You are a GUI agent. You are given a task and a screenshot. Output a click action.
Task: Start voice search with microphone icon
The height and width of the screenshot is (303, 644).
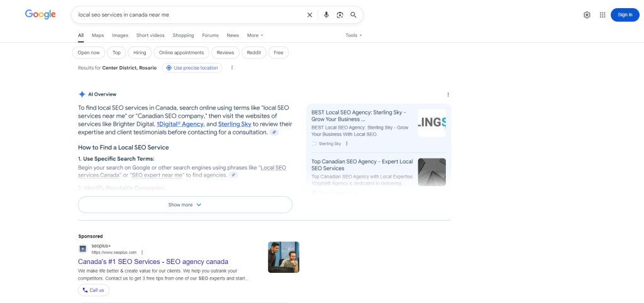click(x=326, y=15)
